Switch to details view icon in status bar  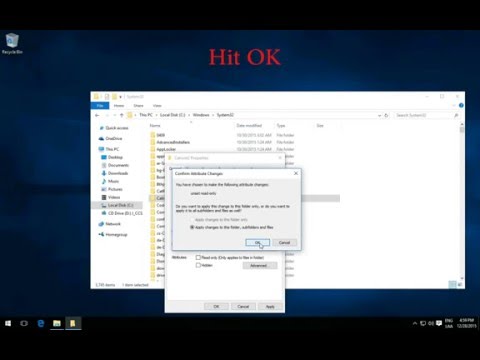click(x=452, y=285)
